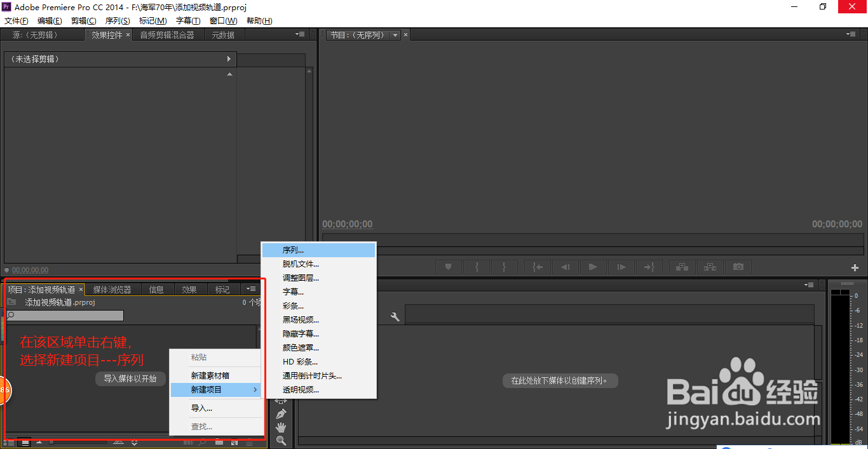Open the 标记(M) menu
The height and width of the screenshot is (449, 868).
click(x=153, y=21)
